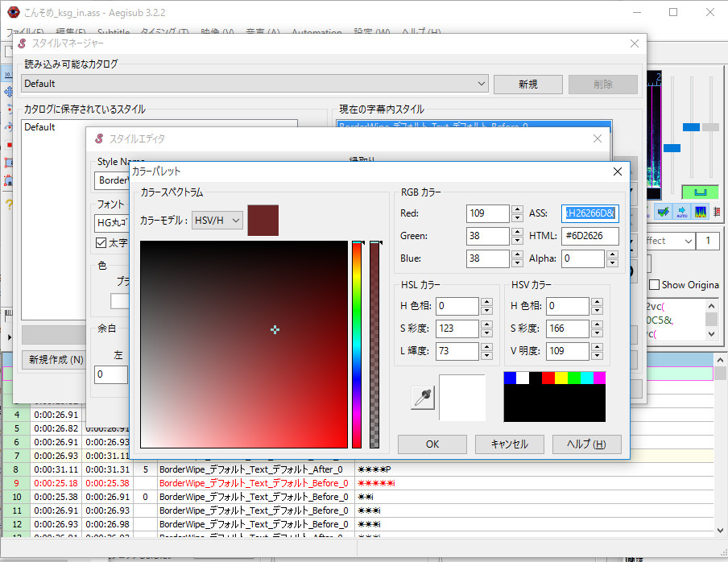Click the dark red color preview swatch
The width and height of the screenshot is (728, 562).
tap(263, 221)
